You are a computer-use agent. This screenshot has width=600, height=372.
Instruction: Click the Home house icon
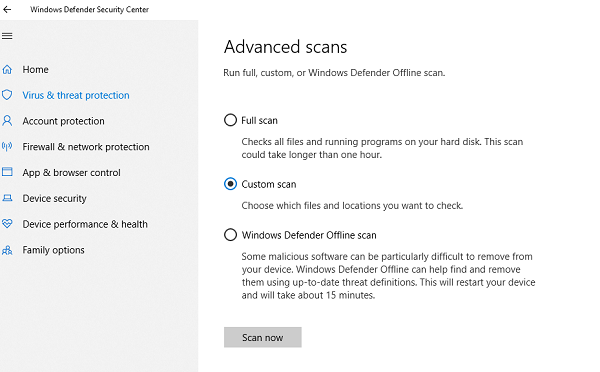point(7,69)
